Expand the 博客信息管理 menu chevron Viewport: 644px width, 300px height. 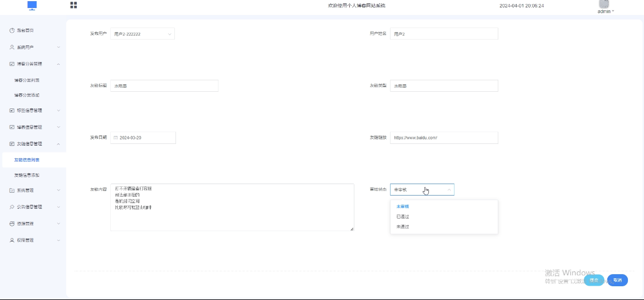[x=58, y=127]
